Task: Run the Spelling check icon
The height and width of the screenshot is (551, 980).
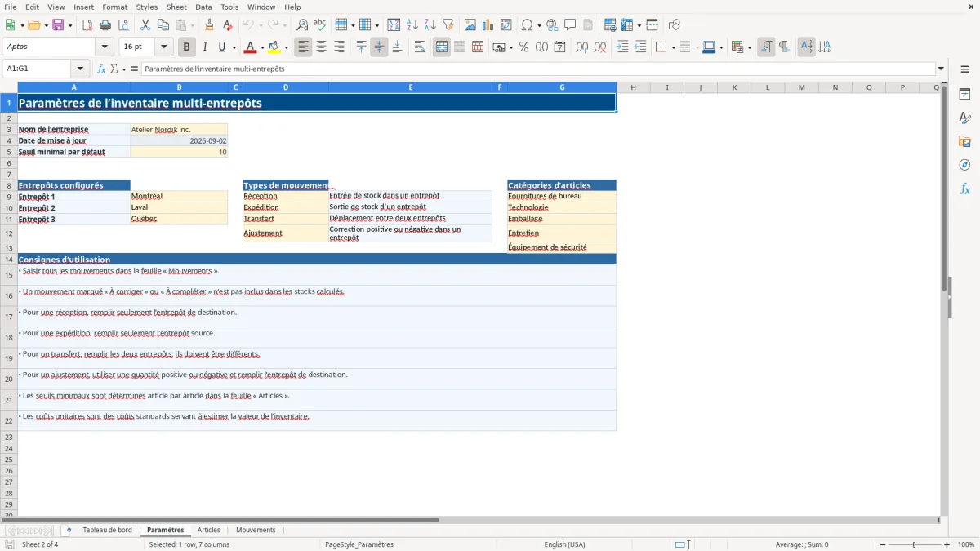Action: pyautogui.click(x=320, y=25)
